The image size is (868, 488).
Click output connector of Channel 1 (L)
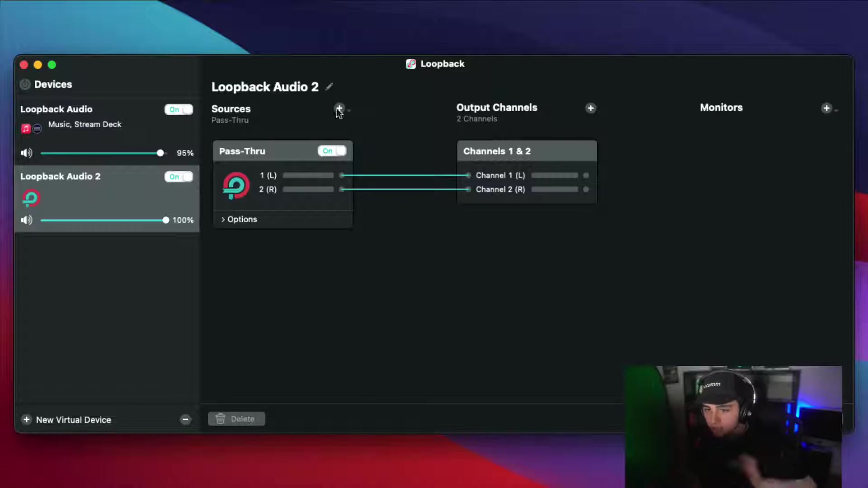586,175
